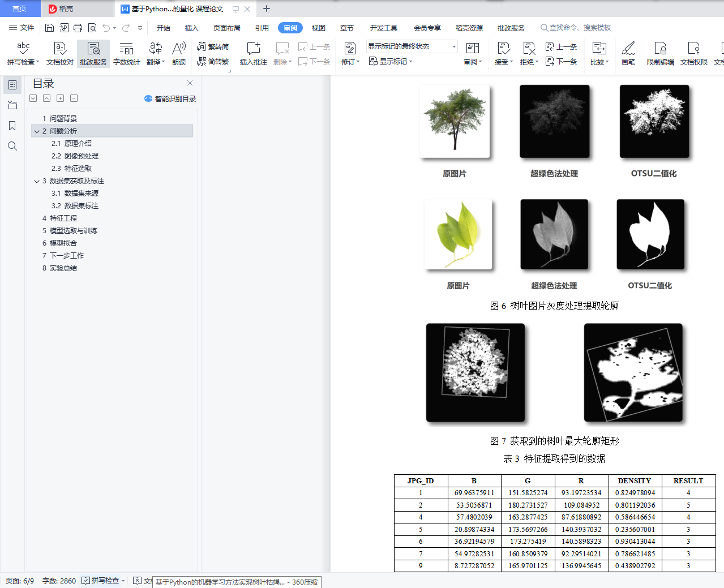This screenshot has width=724, height=588.
Task: Switch to the 会员专享 ribbon tab
Action: (x=427, y=28)
